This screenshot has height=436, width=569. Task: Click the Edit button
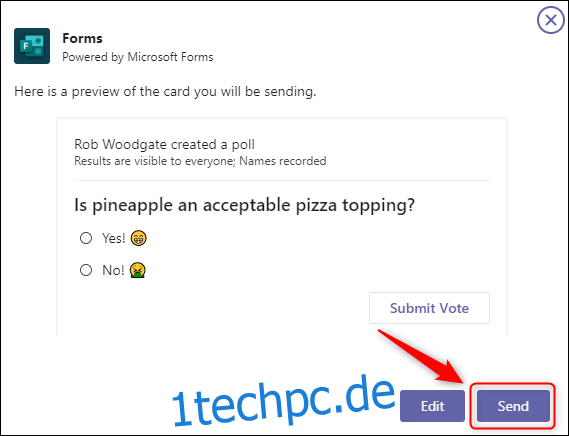(432, 406)
